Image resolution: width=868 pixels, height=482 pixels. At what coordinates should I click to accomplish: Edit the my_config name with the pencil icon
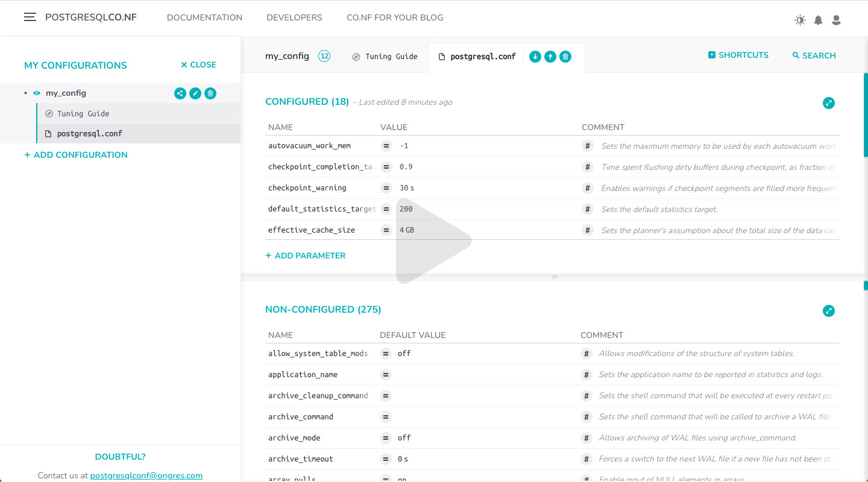pos(195,93)
